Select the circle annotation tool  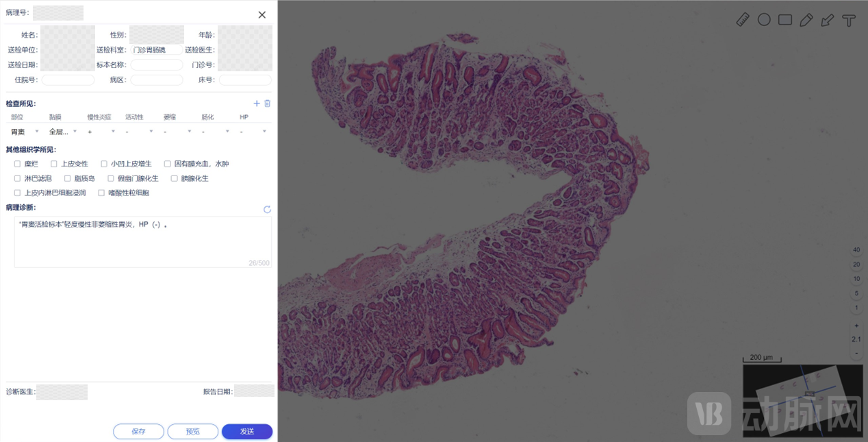point(764,20)
